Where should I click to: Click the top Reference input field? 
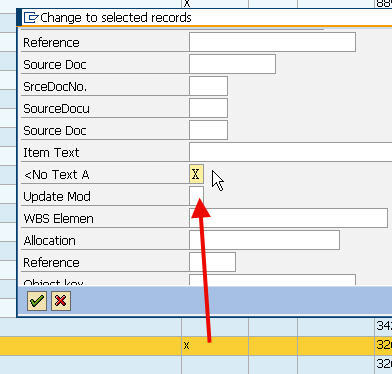[272, 42]
